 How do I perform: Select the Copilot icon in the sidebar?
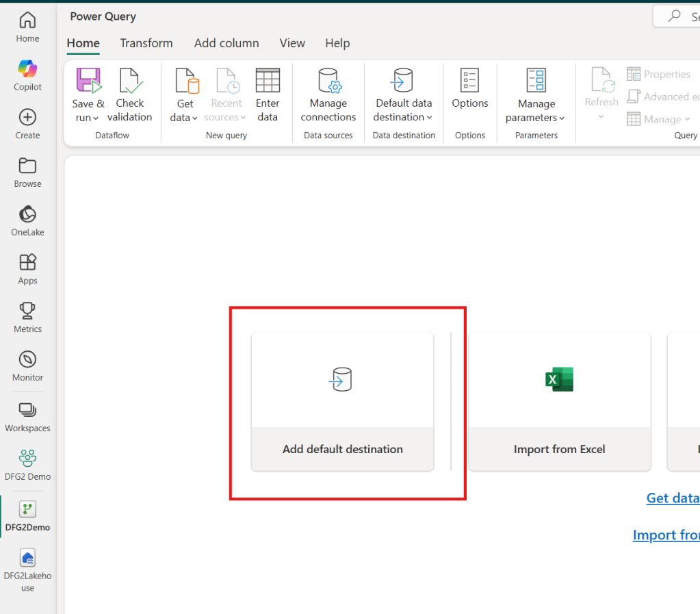(x=27, y=75)
